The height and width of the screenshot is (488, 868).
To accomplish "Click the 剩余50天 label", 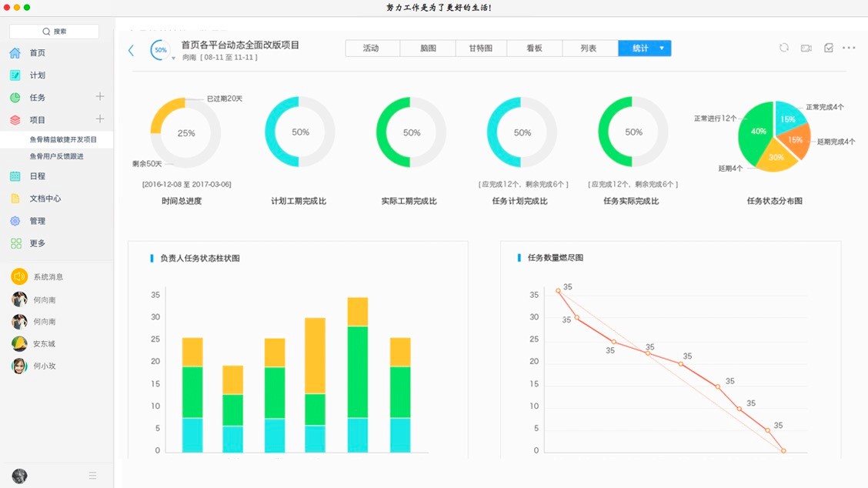I will pyautogui.click(x=147, y=164).
